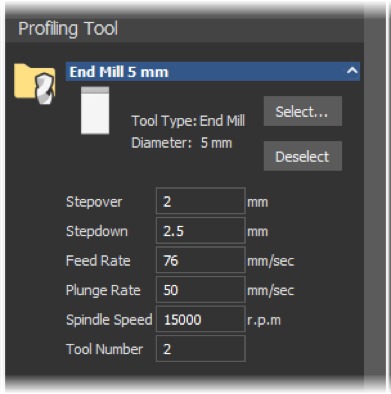The height and width of the screenshot is (394, 391).
Task: Click the Tool Type: End Mill text
Action: click(188, 121)
